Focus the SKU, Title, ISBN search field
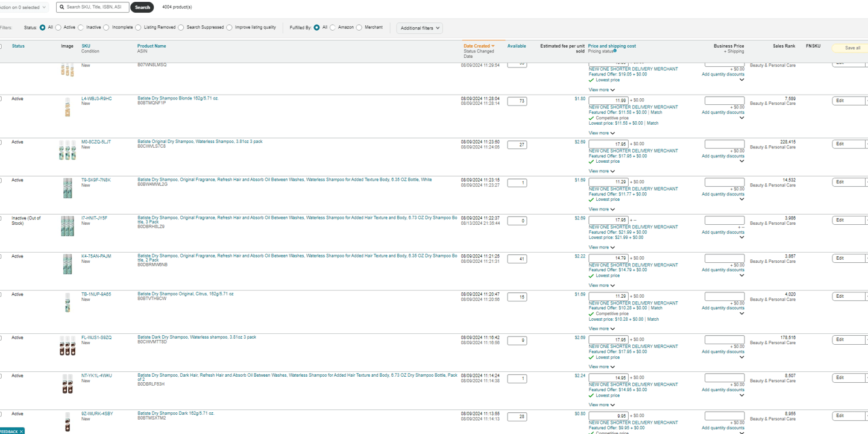868x434 pixels. coord(93,7)
